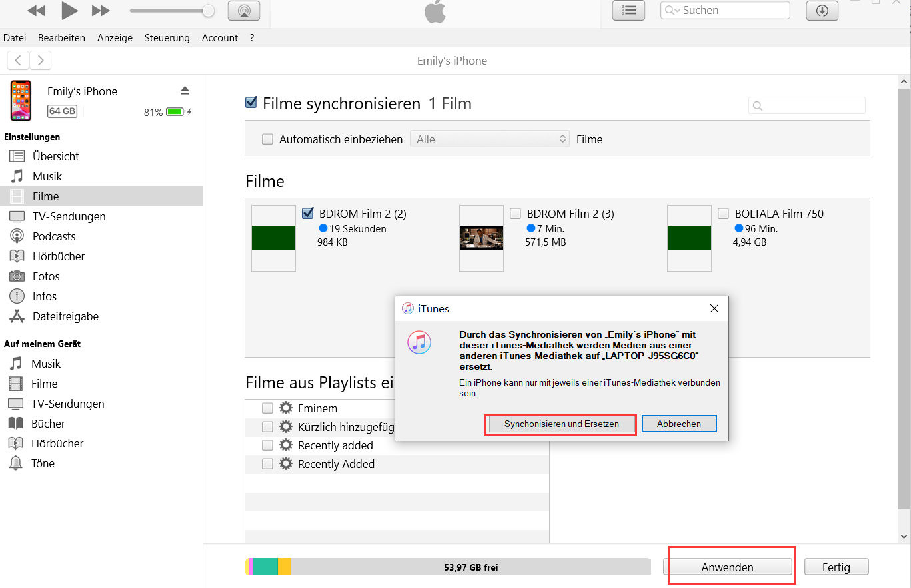Screen dimensions: 911x588
Task: Open the Anzeige menu
Action: click(x=115, y=38)
